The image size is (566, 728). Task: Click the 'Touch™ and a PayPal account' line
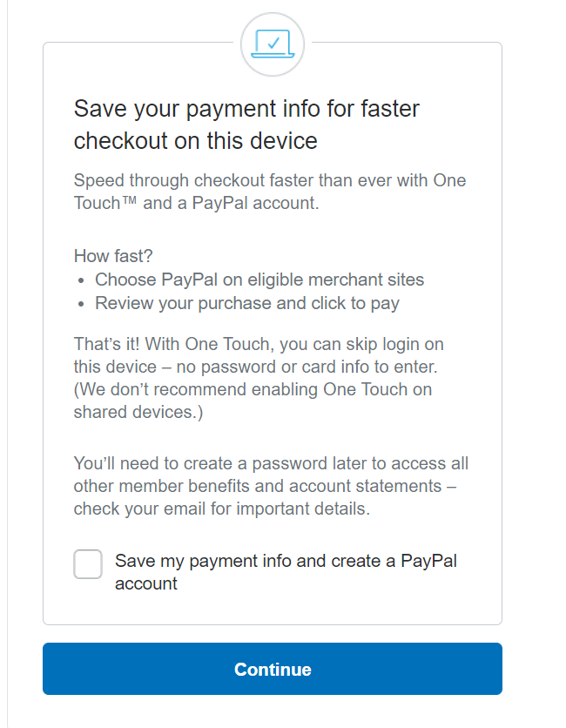coord(197,204)
